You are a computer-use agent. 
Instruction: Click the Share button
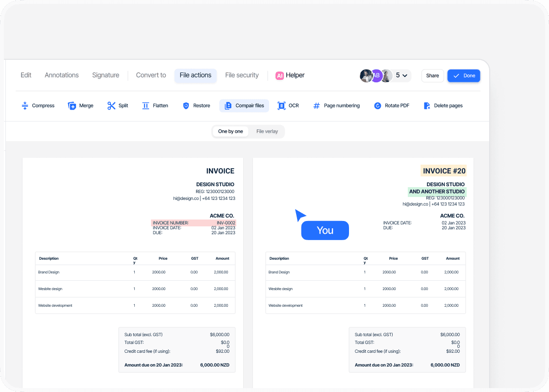pyautogui.click(x=432, y=76)
